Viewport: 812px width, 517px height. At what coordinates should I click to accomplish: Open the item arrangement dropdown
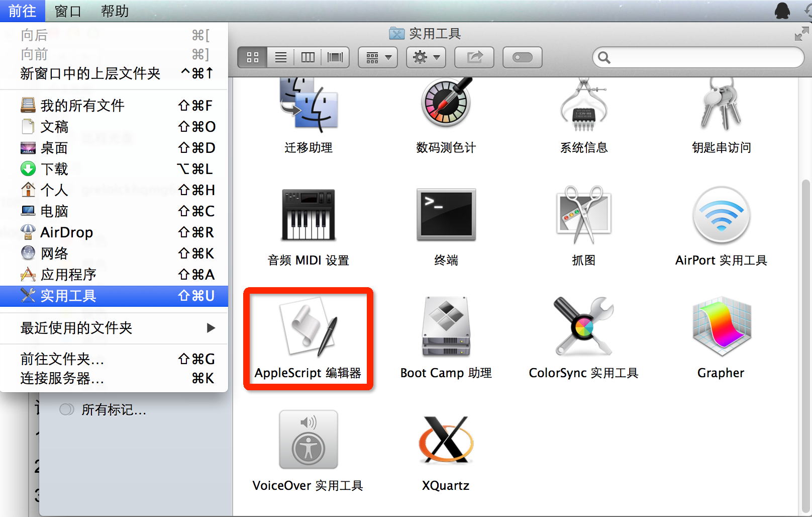(x=378, y=57)
